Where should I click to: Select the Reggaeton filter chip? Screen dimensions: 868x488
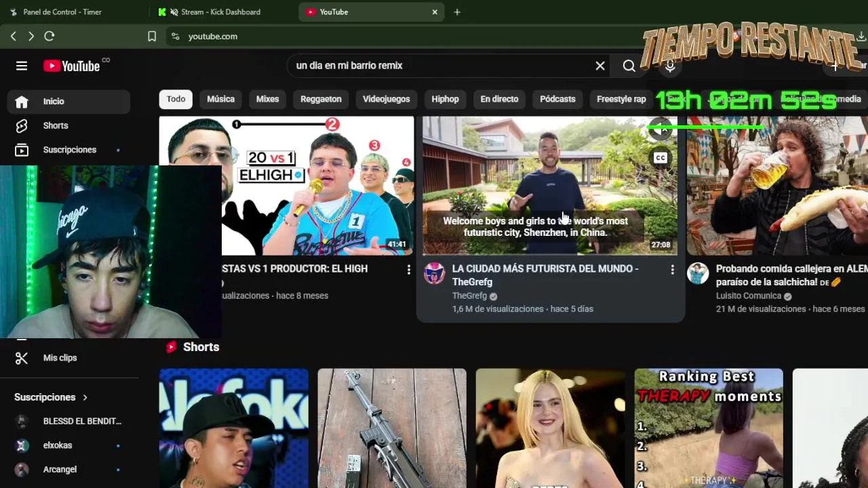tap(321, 99)
